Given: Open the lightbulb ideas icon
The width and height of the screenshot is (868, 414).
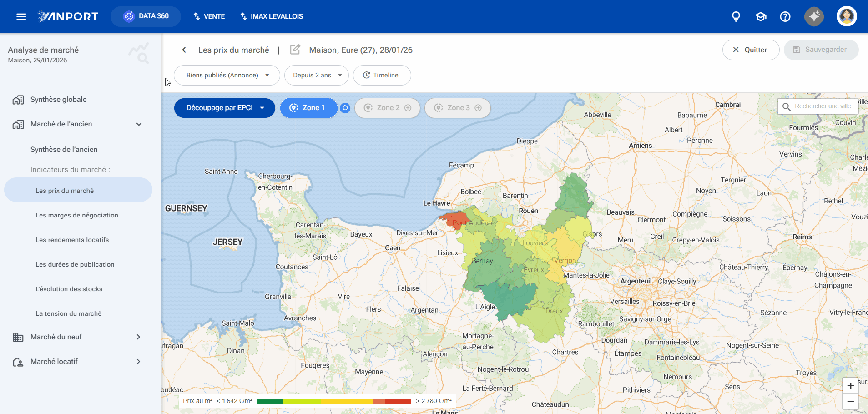Looking at the screenshot, I should tap(736, 17).
